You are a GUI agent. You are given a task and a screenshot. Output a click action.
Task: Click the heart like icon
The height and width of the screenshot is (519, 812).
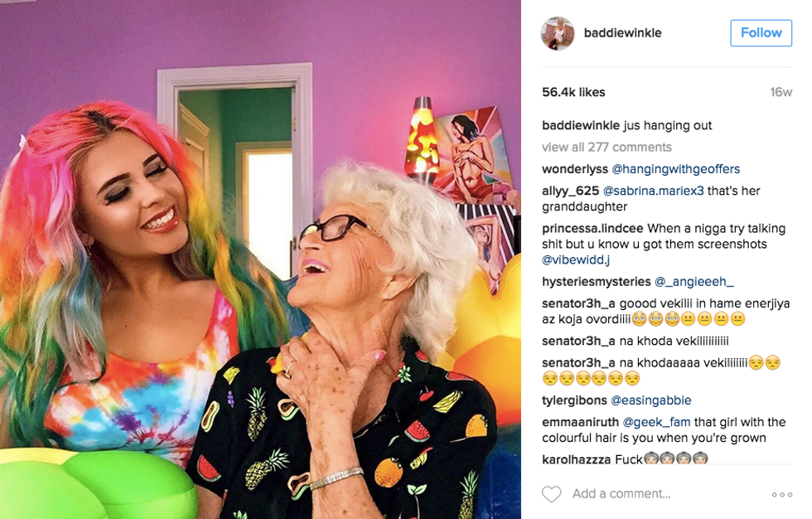coord(551,493)
